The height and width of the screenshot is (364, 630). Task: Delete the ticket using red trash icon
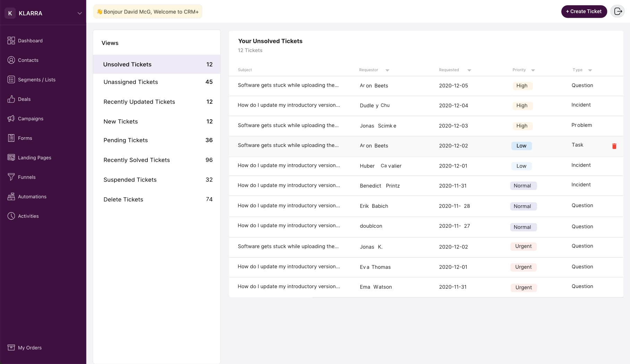[614, 146]
